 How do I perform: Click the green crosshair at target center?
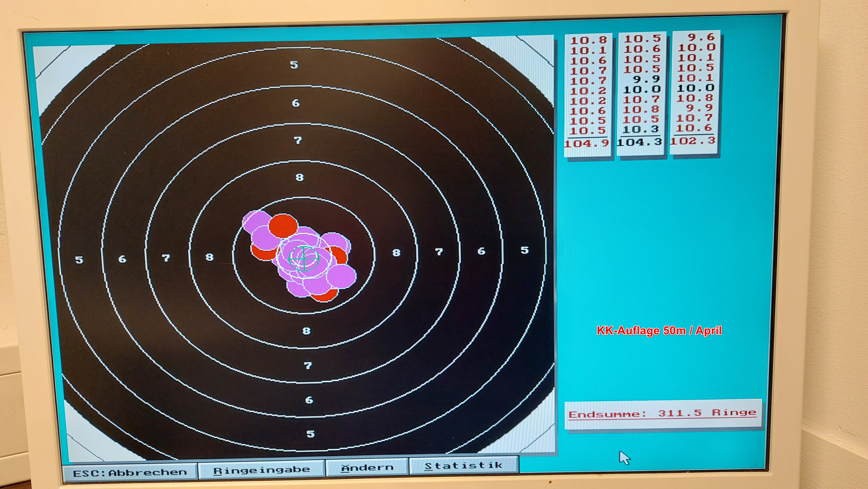coord(304,259)
